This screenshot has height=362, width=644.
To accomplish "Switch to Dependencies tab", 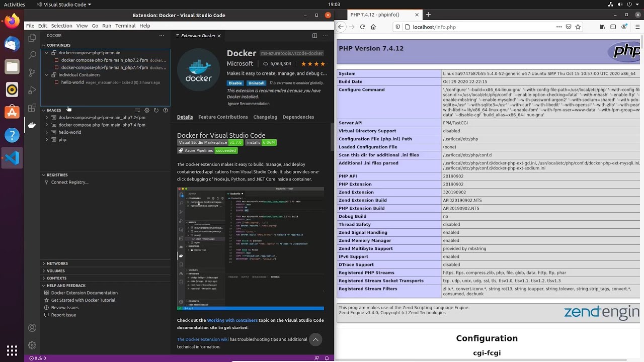I will tap(298, 117).
